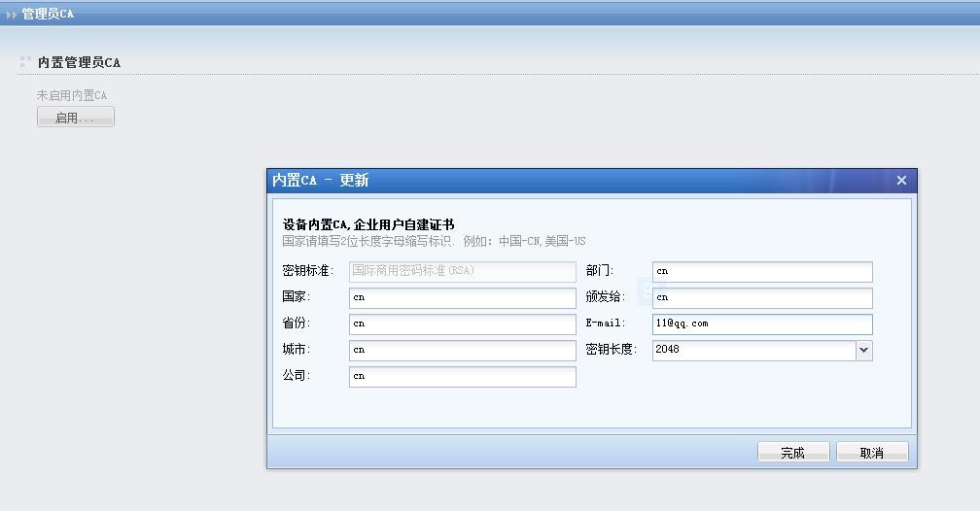Focus the 省份 text box
The image size is (980, 511).
[462, 324]
